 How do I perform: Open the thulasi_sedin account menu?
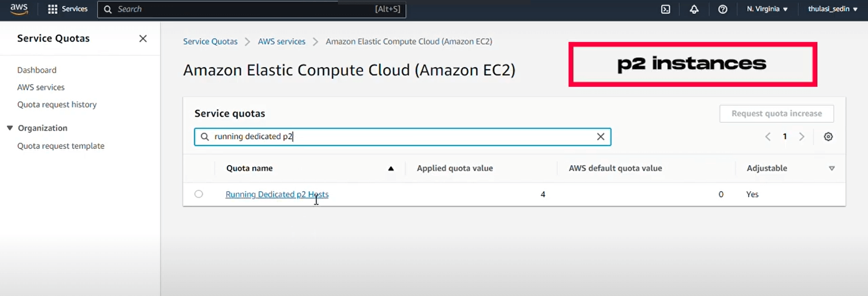point(832,9)
